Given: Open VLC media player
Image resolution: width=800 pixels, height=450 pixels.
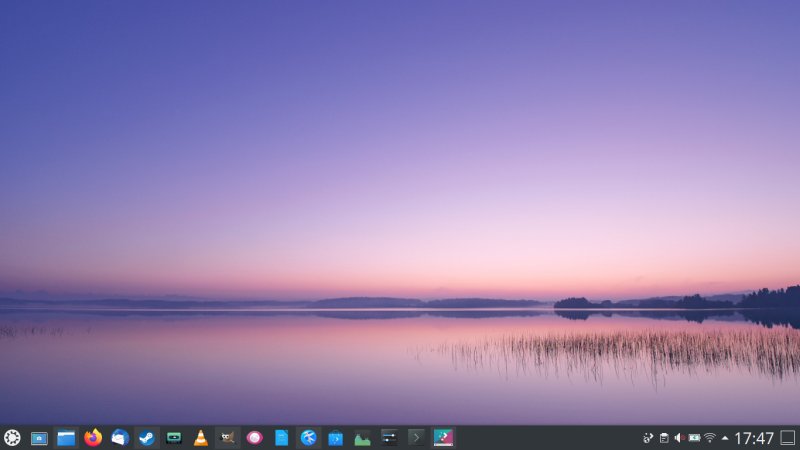Looking at the screenshot, I should (201, 438).
